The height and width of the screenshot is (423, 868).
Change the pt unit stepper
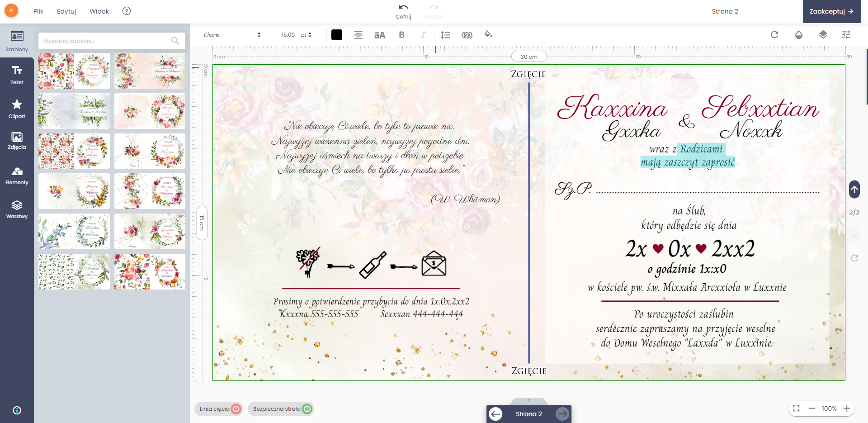pos(307,35)
